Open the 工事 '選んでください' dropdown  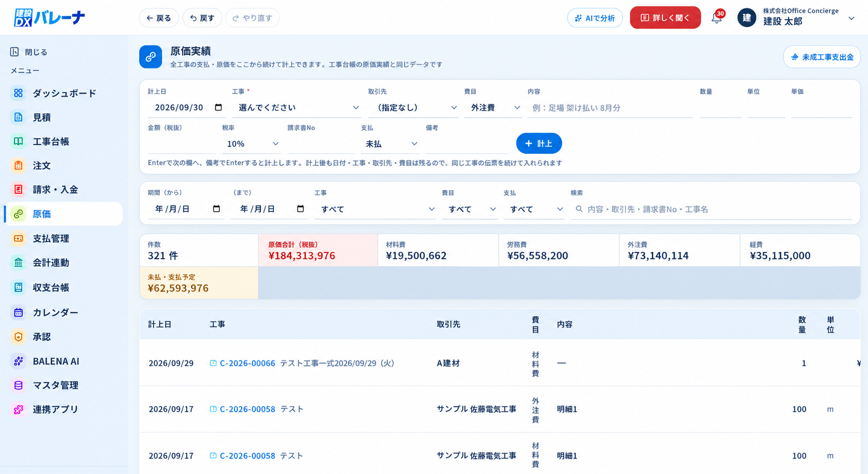click(x=296, y=107)
